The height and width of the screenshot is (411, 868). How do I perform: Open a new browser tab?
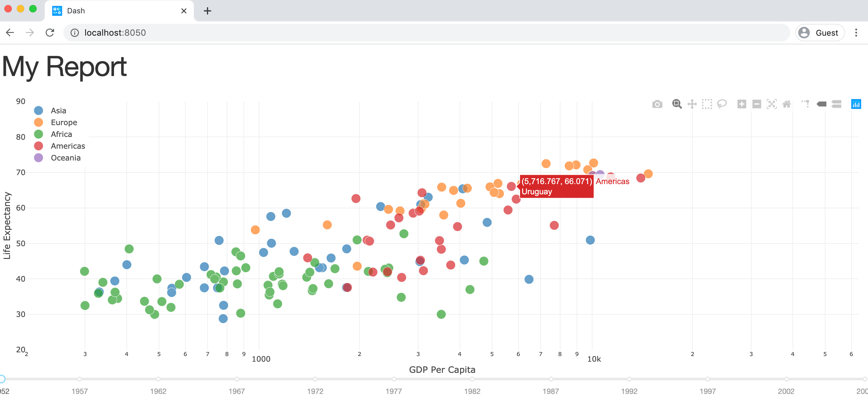(x=207, y=11)
